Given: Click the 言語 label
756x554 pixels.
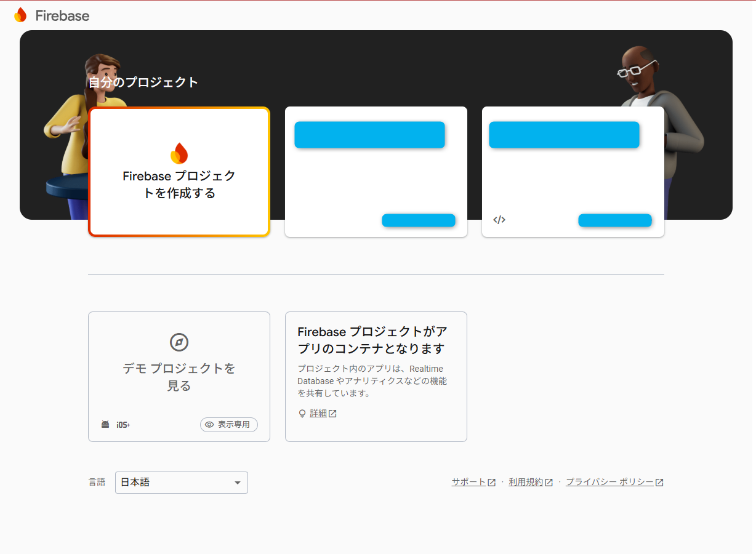Looking at the screenshot, I should [97, 483].
